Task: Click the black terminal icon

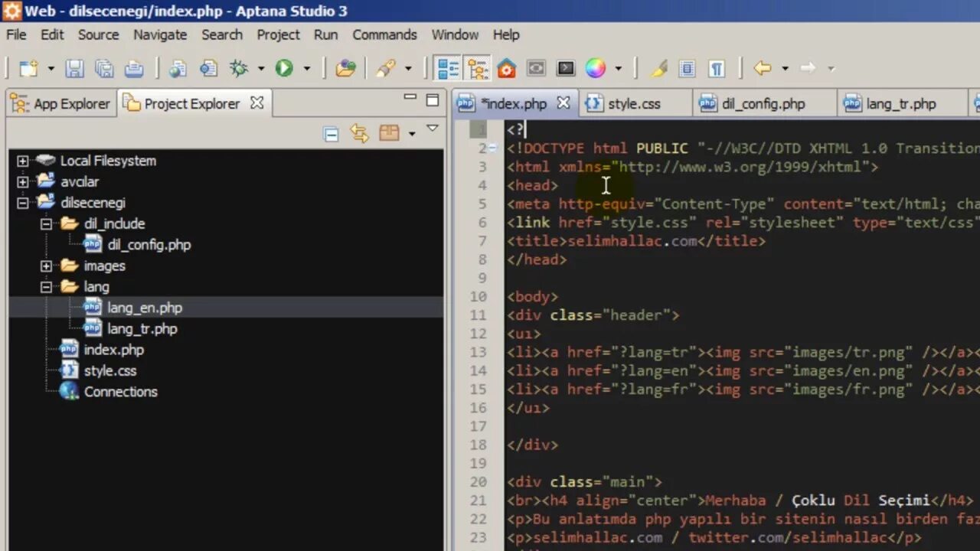Action: tap(566, 68)
